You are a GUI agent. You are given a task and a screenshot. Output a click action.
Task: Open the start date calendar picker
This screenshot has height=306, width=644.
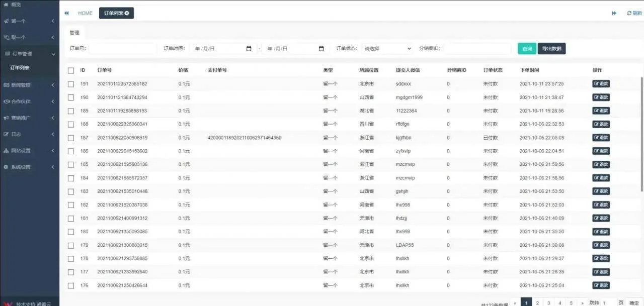click(x=248, y=48)
